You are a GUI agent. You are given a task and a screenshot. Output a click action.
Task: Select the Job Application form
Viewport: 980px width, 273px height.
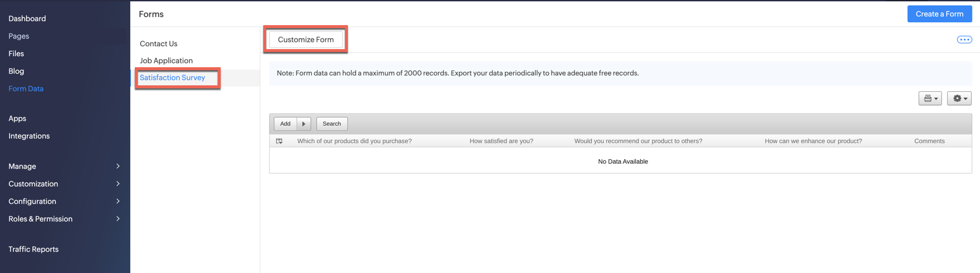pos(166,61)
